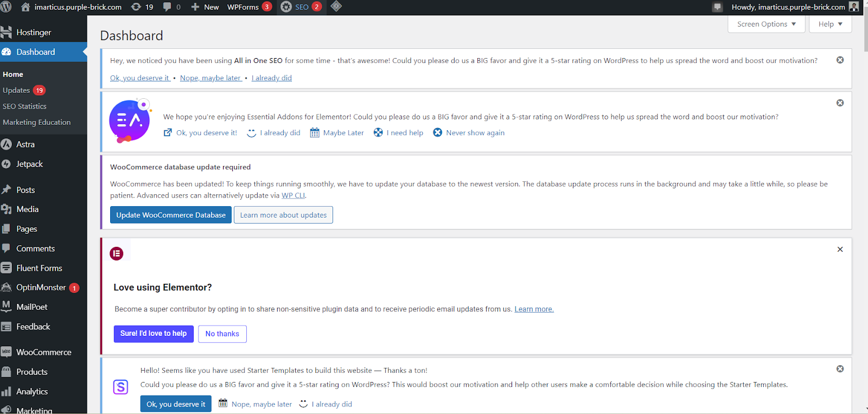Viewport: 868px width, 414px height.
Task: Click 'Ok, you deserve it' SEO link
Action: (x=140, y=78)
